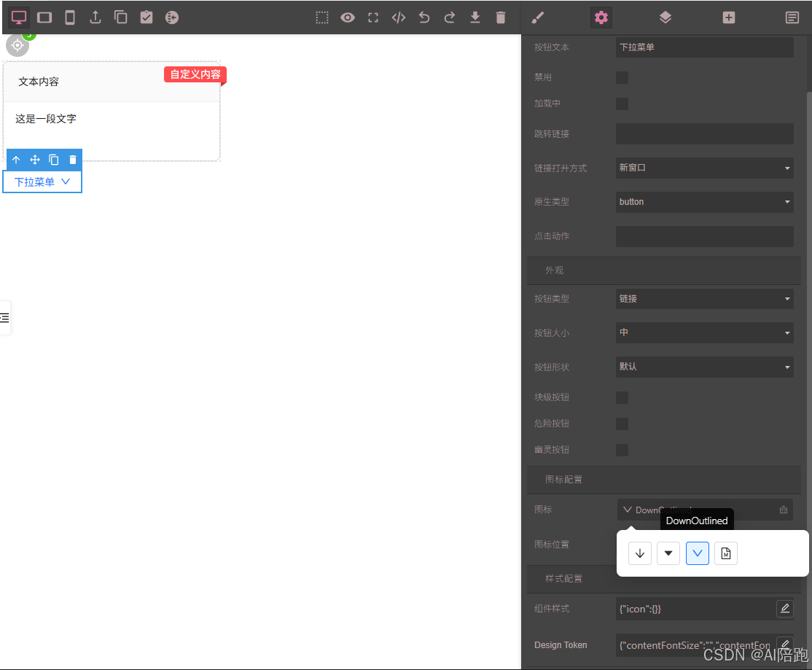This screenshot has width=812, height=670.
Task: Click the move handle on selected component
Action: [x=35, y=160]
